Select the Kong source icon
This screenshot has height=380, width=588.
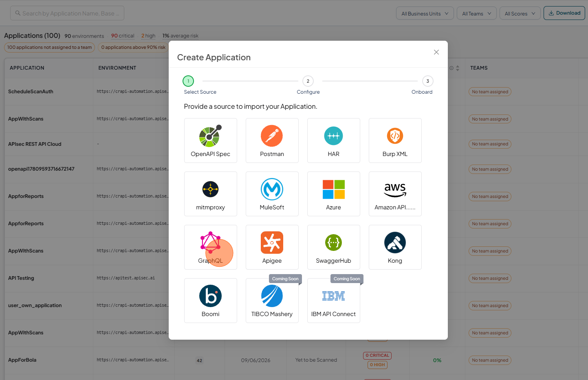click(x=395, y=243)
